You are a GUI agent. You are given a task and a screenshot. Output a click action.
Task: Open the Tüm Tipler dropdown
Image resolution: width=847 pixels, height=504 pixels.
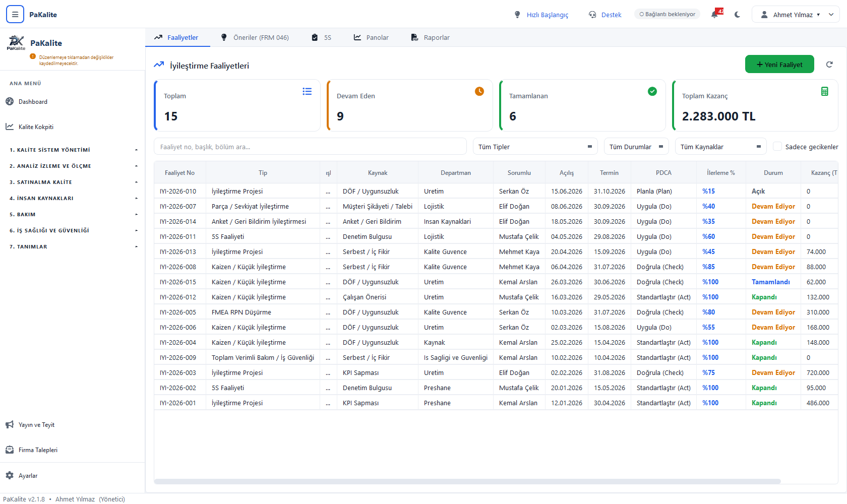click(x=535, y=147)
